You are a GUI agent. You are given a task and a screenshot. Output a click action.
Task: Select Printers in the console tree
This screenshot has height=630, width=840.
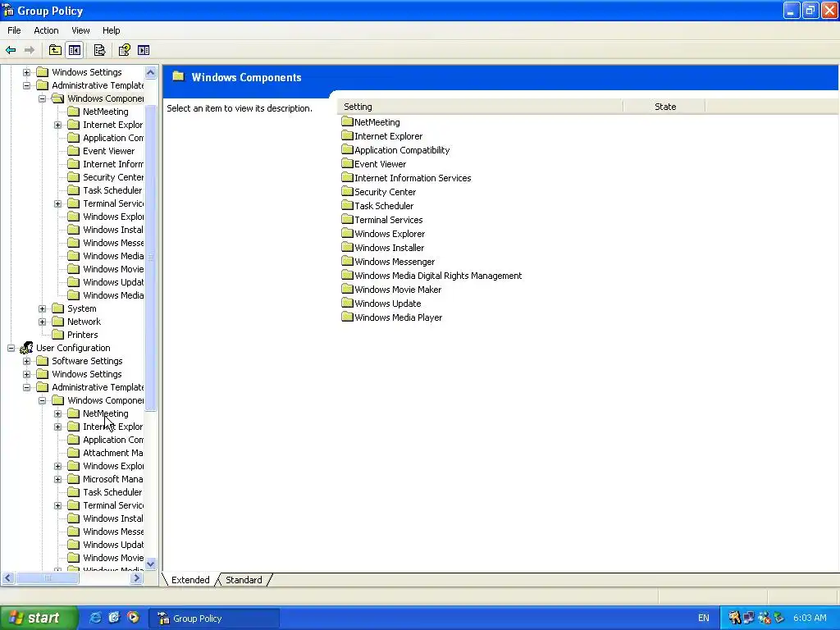[x=83, y=335]
